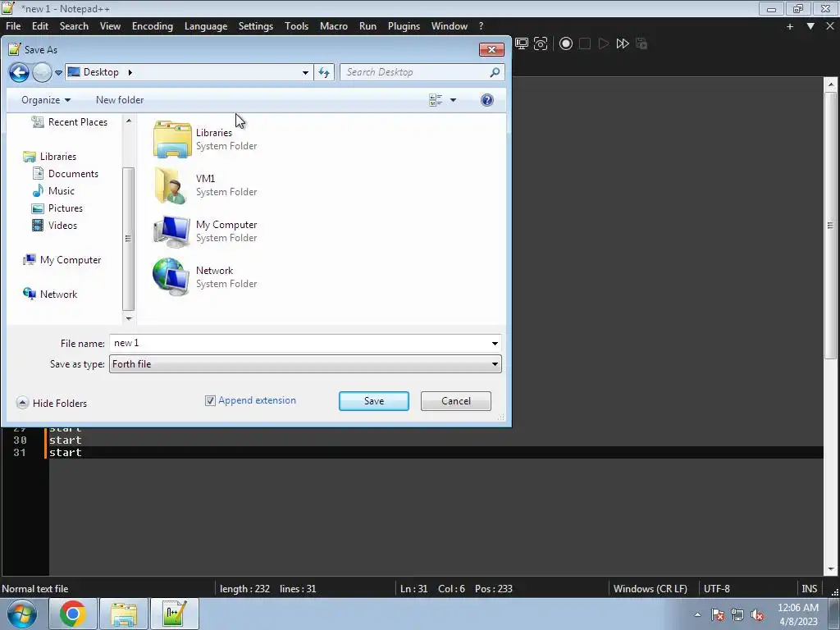Open the Edit menu
The image size is (840, 630).
click(x=39, y=26)
